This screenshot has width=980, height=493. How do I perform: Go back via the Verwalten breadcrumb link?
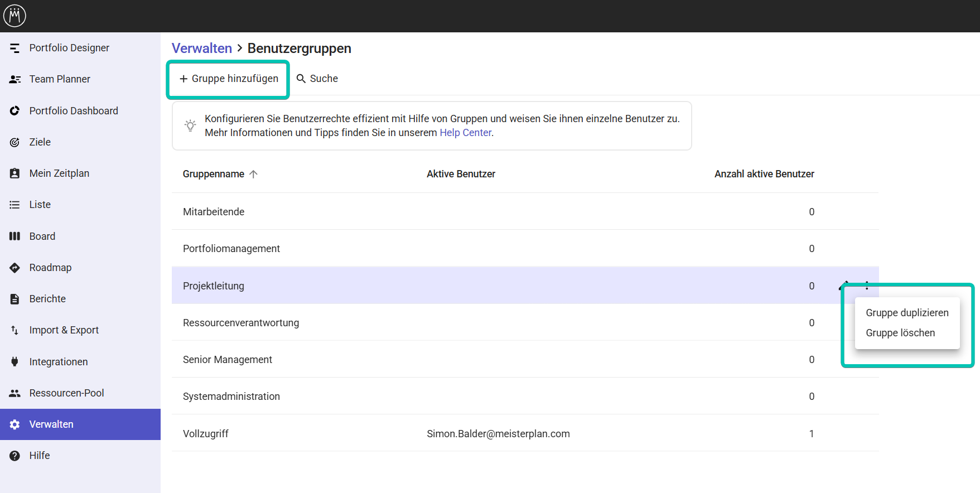tap(202, 49)
